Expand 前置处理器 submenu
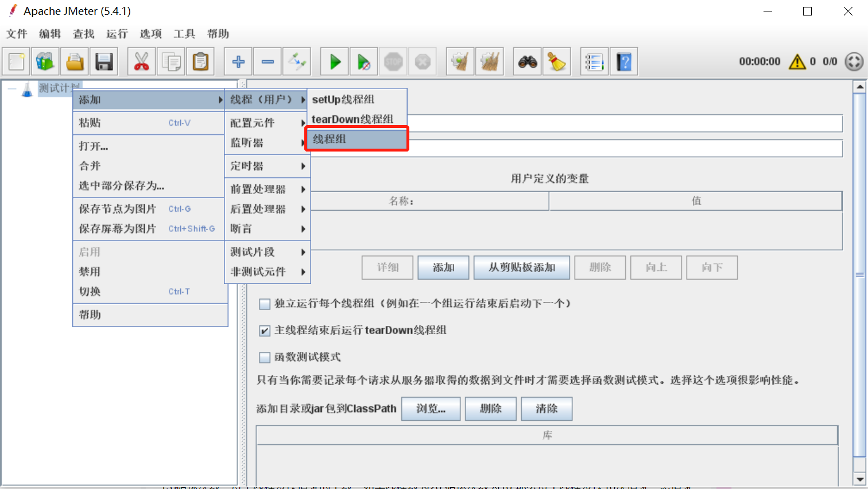This screenshot has height=489, width=868. point(268,189)
